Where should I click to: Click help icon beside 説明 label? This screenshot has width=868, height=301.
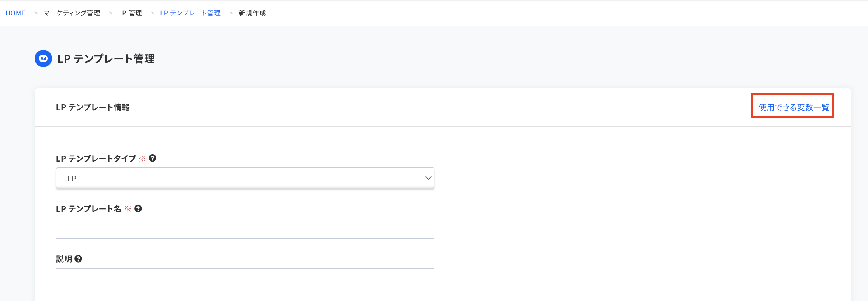point(78,259)
